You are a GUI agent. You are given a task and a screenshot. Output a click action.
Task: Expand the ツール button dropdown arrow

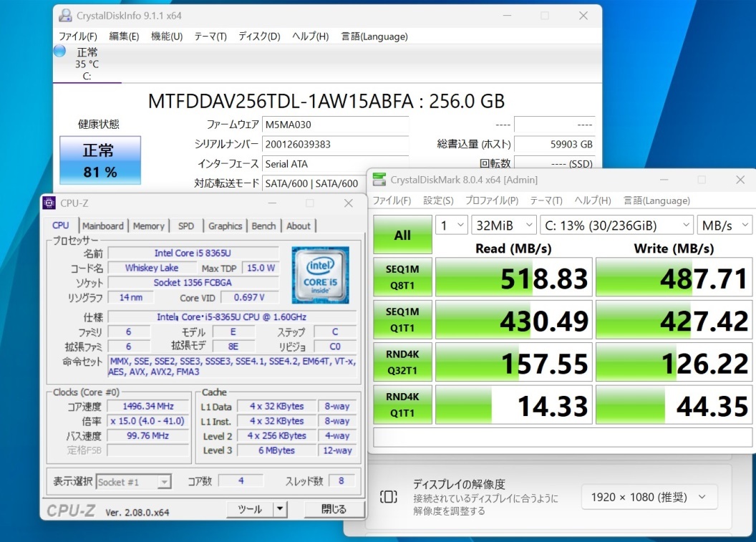click(280, 509)
